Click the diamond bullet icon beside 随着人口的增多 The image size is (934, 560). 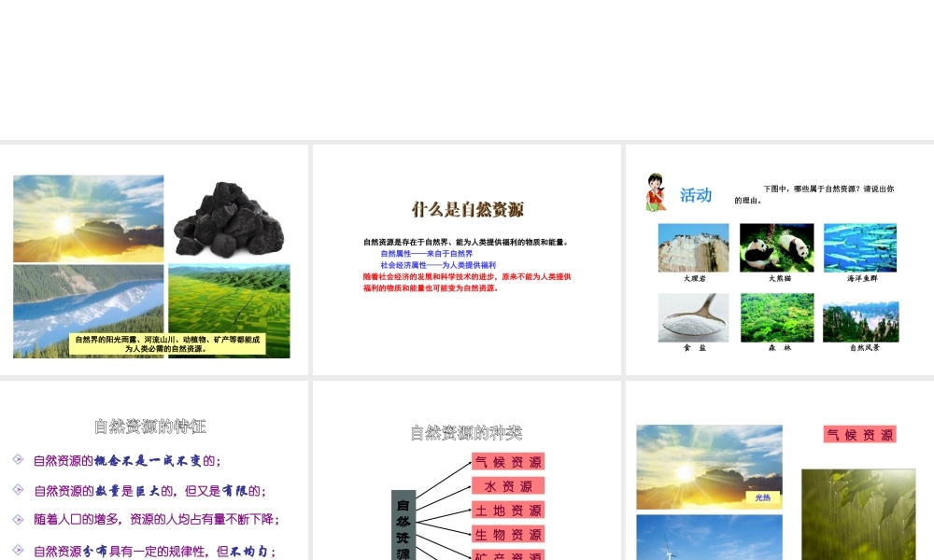coord(18,519)
